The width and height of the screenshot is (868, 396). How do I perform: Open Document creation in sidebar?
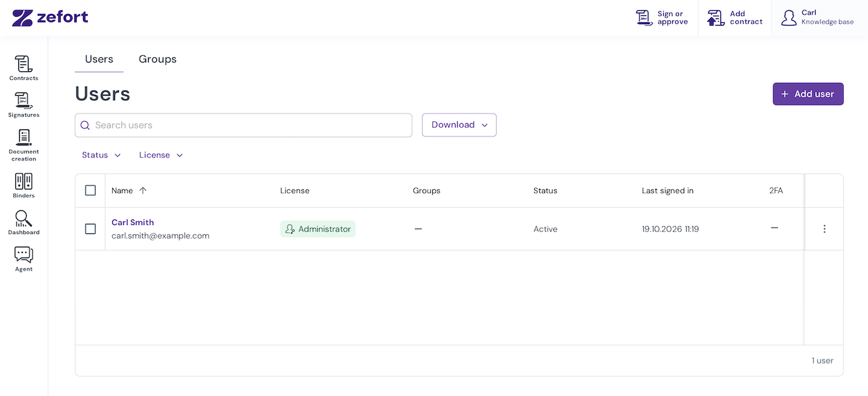(x=24, y=145)
